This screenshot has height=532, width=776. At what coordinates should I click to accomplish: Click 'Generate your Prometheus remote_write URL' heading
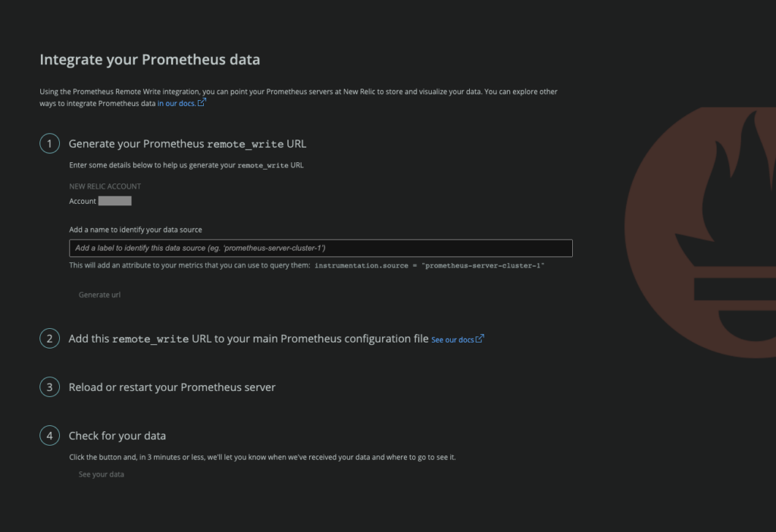coord(187,144)
